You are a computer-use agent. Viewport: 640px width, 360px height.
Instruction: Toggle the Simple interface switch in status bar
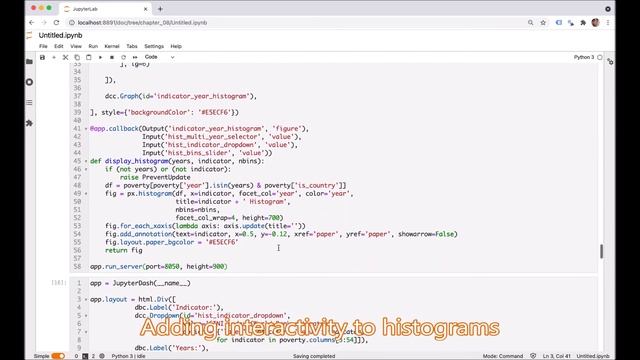tap(58, 356)
